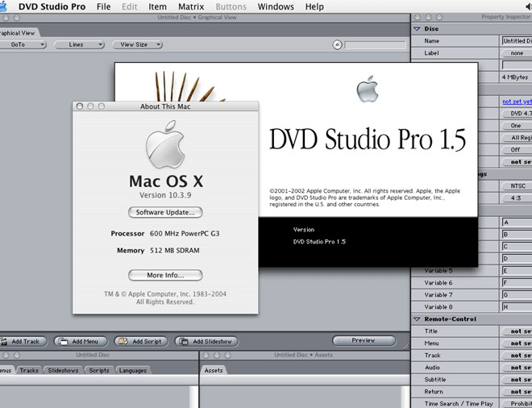Open the Return remote-control dropdown
532x408 pixels.
pyautogui.click(x=517, y=391)
